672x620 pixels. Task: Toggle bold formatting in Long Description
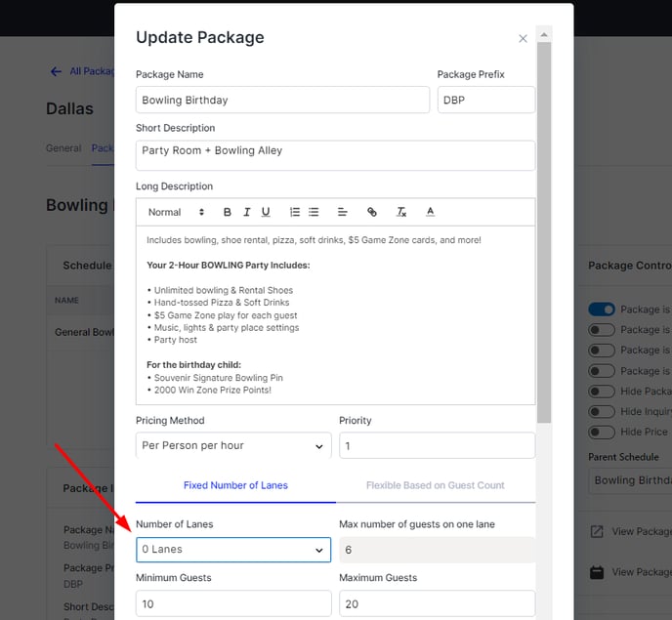[228, 212]
